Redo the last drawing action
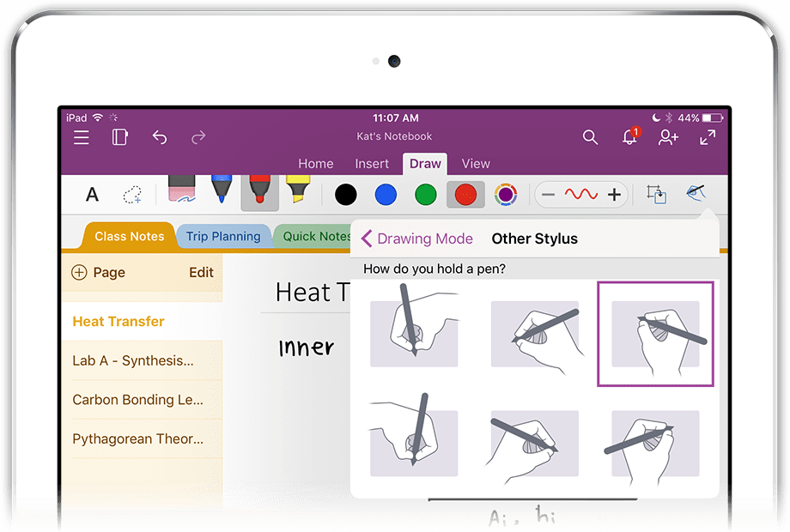This screenshot has width=790, height=532. point(201,137)
